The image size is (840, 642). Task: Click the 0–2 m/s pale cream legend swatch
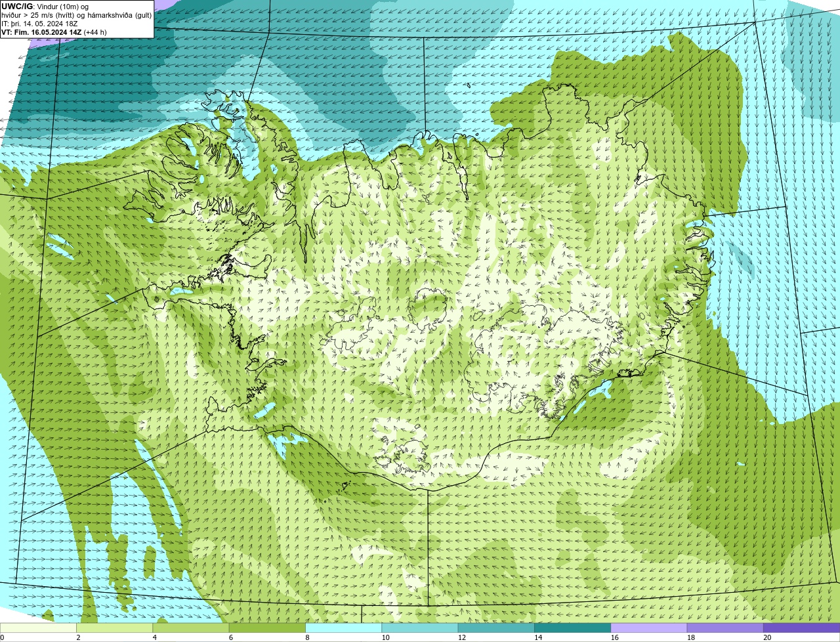38,628
